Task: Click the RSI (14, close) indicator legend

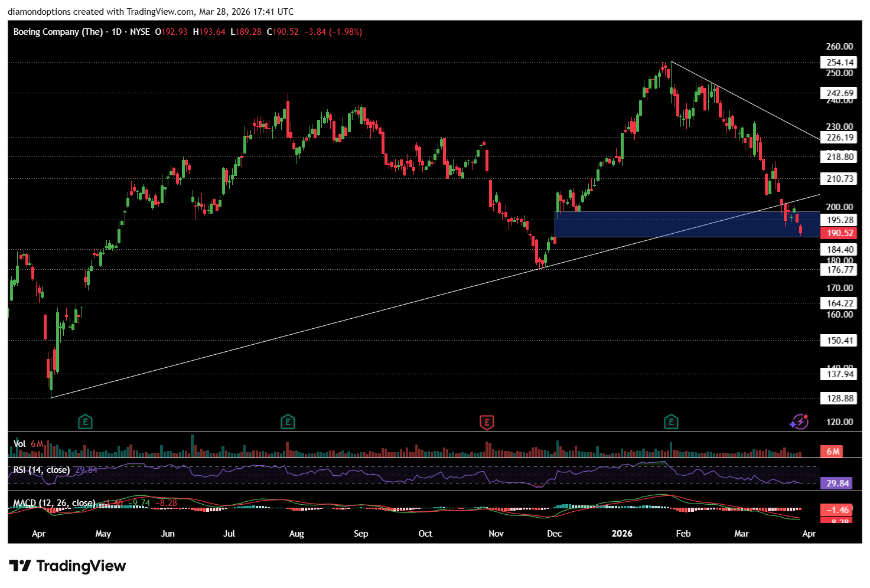Action: 41,470
